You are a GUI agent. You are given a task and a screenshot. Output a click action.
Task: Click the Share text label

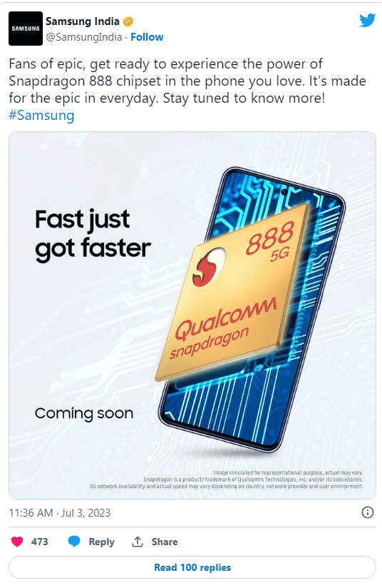pos(165,542)
